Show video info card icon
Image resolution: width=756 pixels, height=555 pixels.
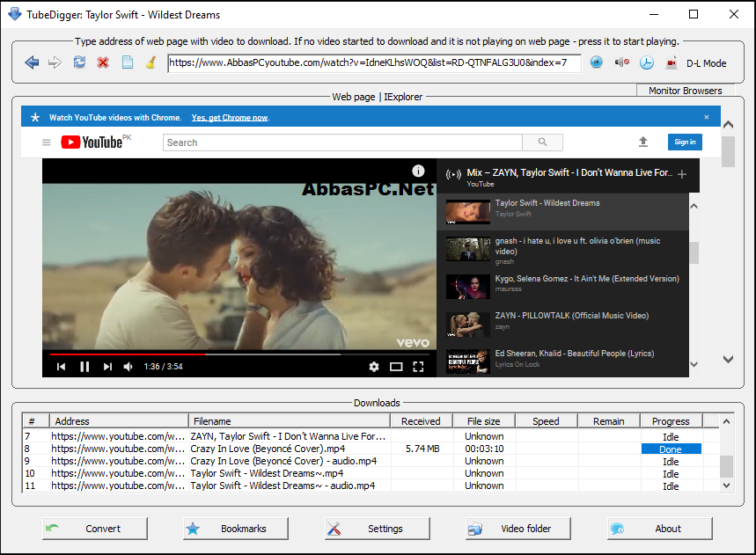[418, 171]
